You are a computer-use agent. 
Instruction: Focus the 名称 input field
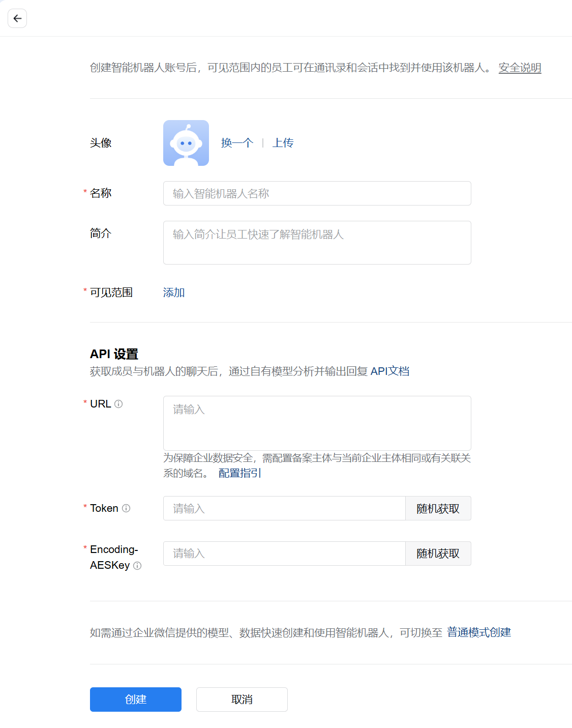(x=317, y=193)
